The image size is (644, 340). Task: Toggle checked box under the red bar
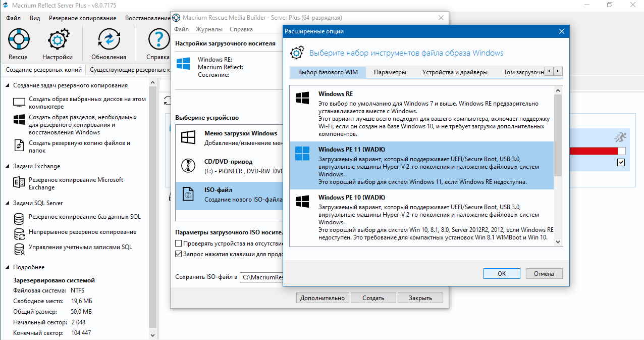621,163
